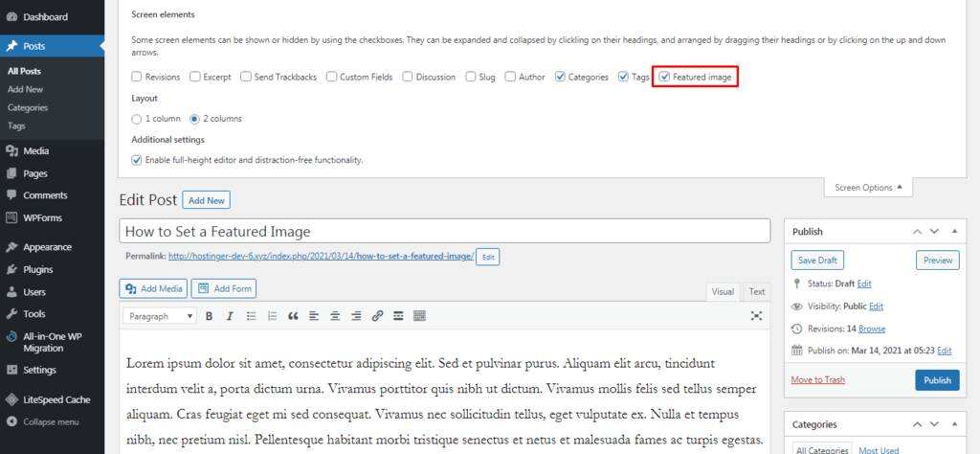The height and width of the screenshot is (454, 980).
Task: Click the post title input field
Action: [444, 231]
